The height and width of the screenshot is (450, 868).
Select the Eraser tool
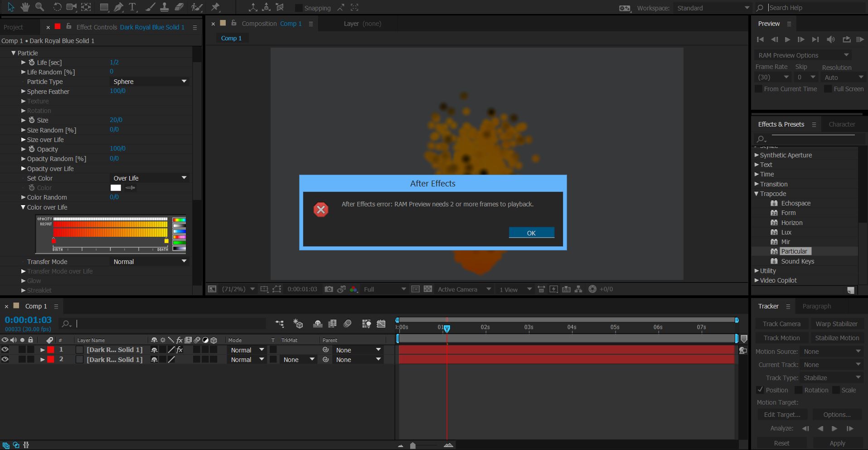(179, 7)
